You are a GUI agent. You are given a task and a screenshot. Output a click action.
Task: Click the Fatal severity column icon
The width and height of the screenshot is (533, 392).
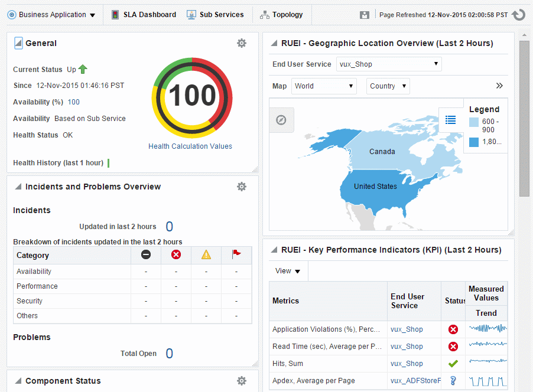(x=146, y=254)
